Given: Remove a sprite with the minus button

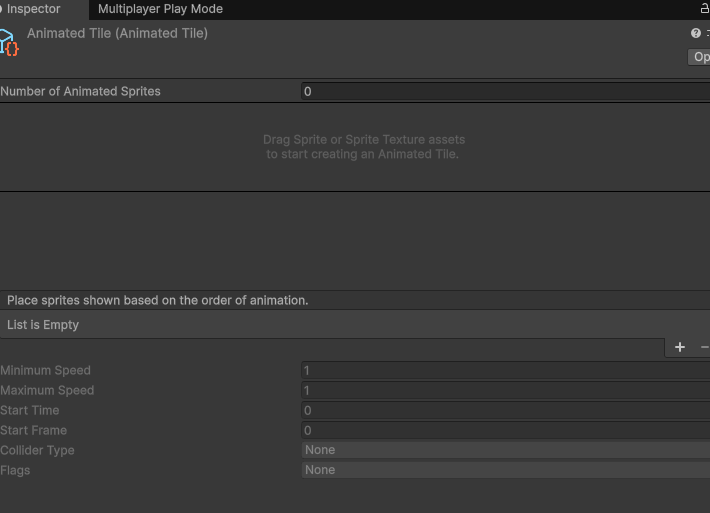Looking at the screenshot, I should (705, 347).
